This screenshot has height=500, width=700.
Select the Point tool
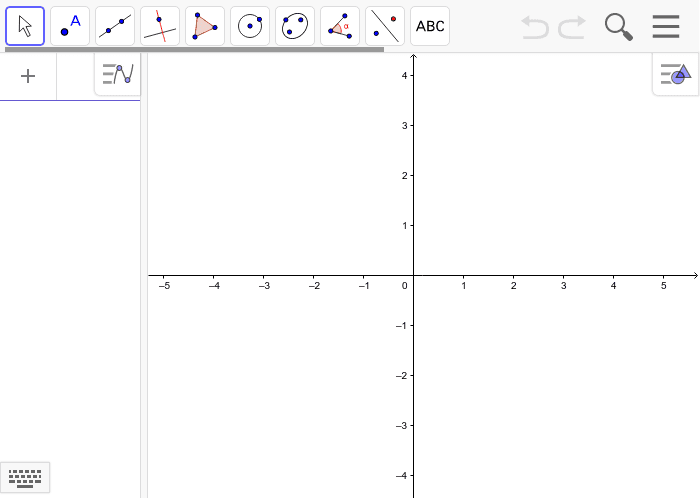pos(70,26)
